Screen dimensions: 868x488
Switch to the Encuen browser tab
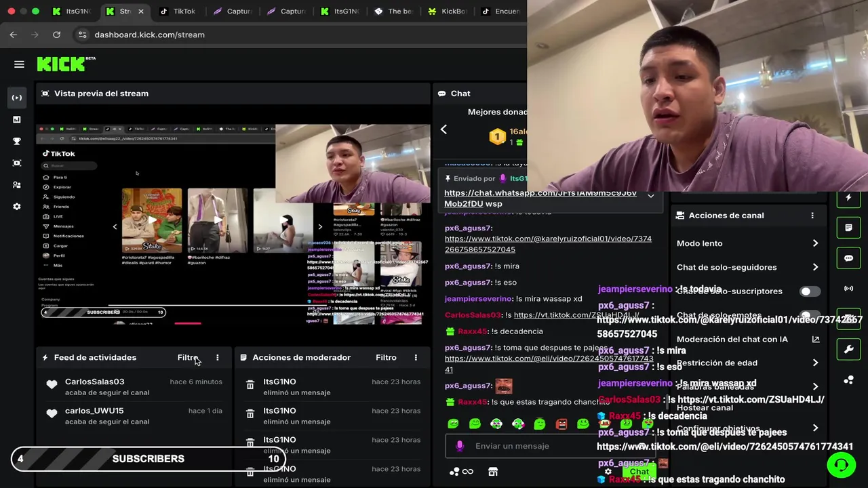500,11
